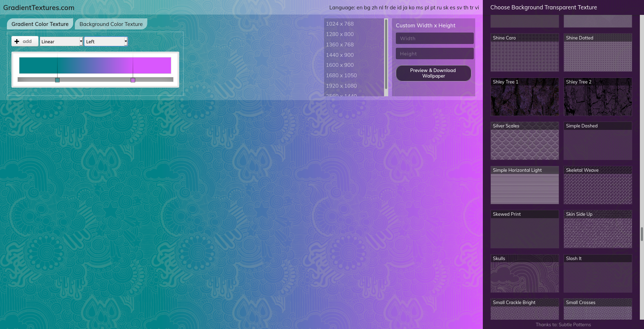Screen dimensions: 644x329
Task: Select the Skeletal Weave texture
Action: point(598,185)
